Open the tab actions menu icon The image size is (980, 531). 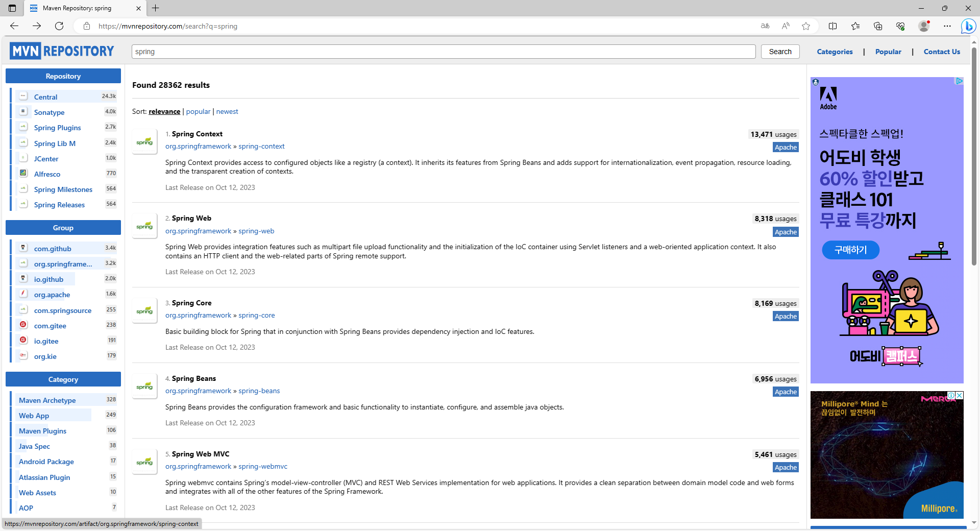[12, 8]
